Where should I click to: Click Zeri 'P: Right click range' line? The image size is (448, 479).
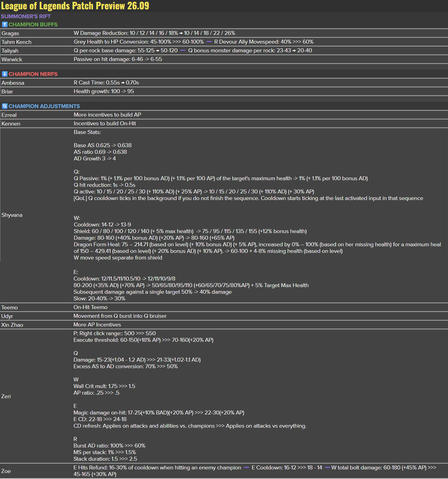pyautogui.click(x=114, y=333)
